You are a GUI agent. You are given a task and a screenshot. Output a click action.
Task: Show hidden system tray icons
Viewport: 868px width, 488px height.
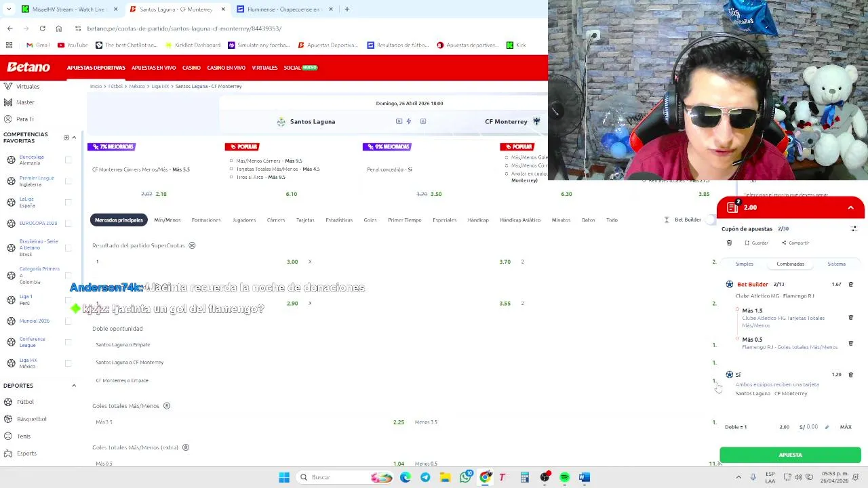[738, 477]
